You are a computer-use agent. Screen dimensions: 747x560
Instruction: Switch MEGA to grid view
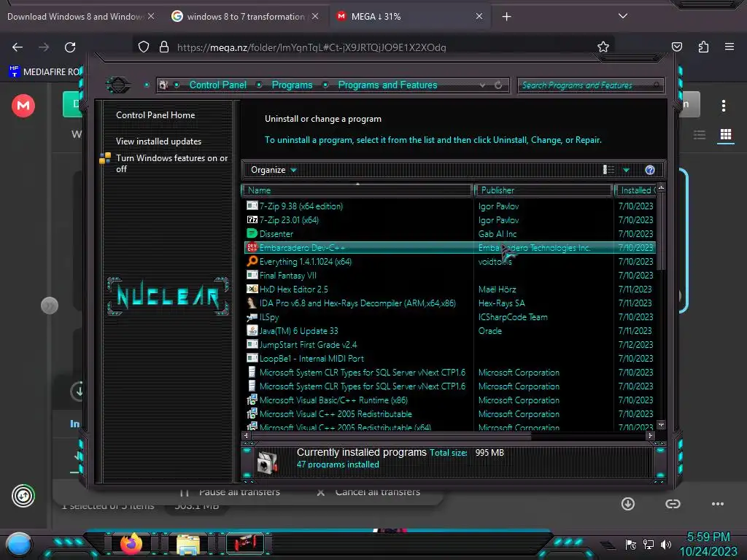(726, 135)
